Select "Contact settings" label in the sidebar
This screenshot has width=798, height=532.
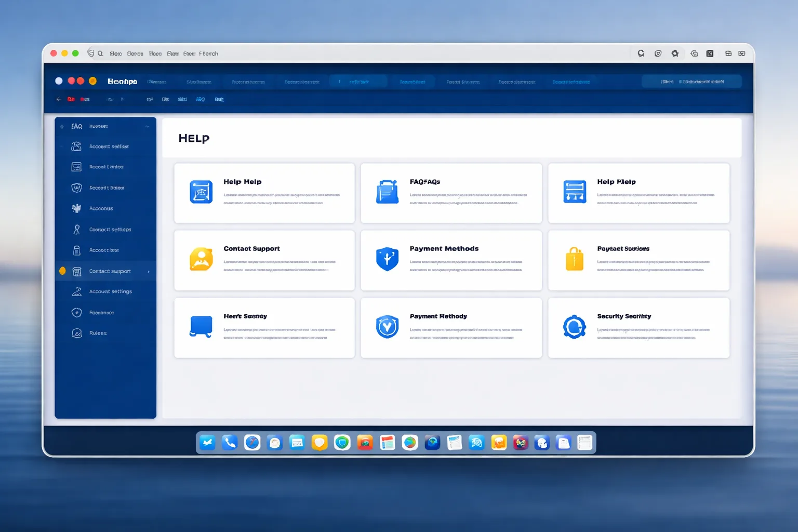110,229
